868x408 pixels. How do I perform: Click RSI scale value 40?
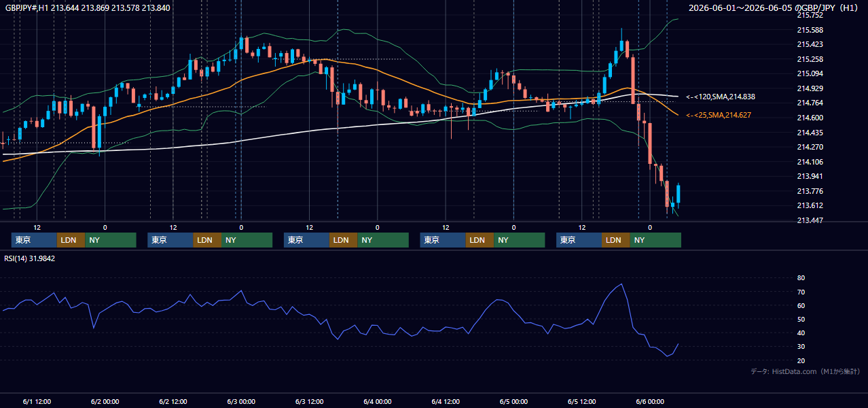[x=801, y=333]
